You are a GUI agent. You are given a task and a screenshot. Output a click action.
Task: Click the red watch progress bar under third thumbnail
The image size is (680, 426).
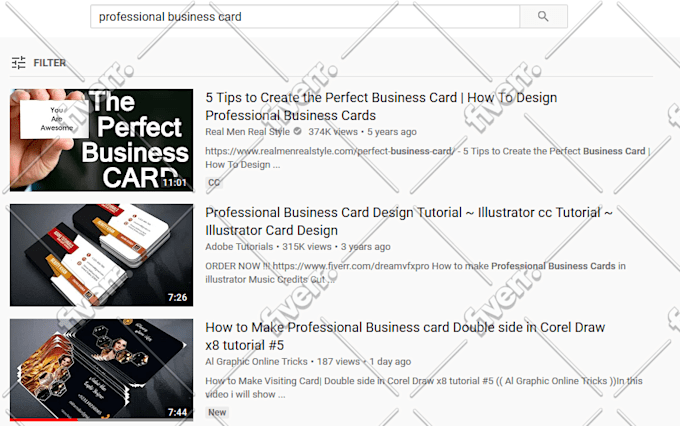click(x=44, y=420)
